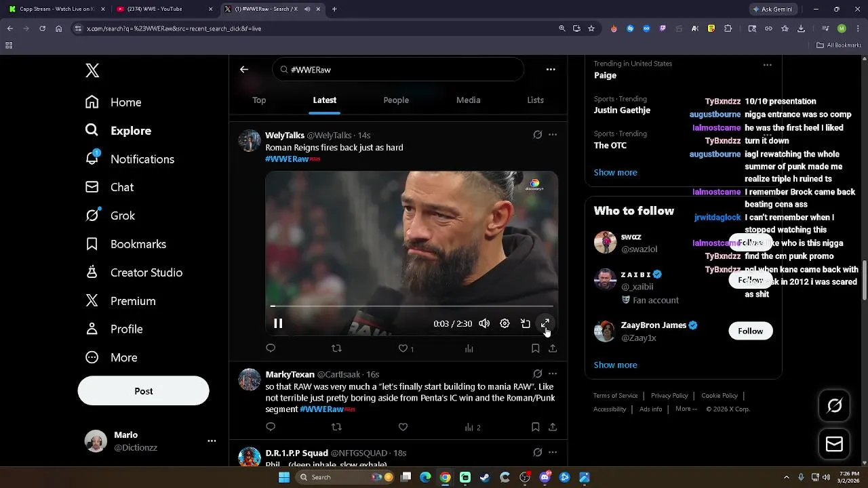Mute the video volume
This screenshot has height=488, width=868.
coord(484,324)
